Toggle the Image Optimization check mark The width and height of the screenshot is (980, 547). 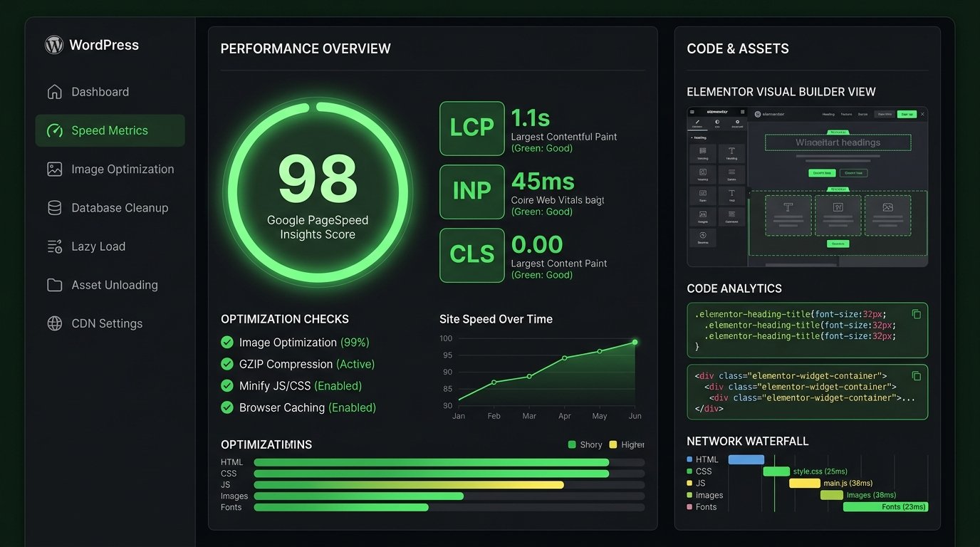pos(227,343)
